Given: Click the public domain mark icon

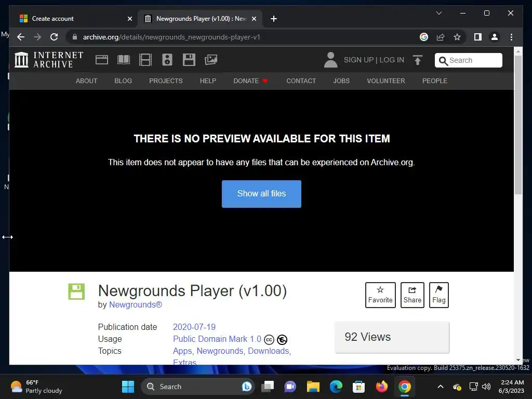Looking at the screenshot, I should 282,339.
